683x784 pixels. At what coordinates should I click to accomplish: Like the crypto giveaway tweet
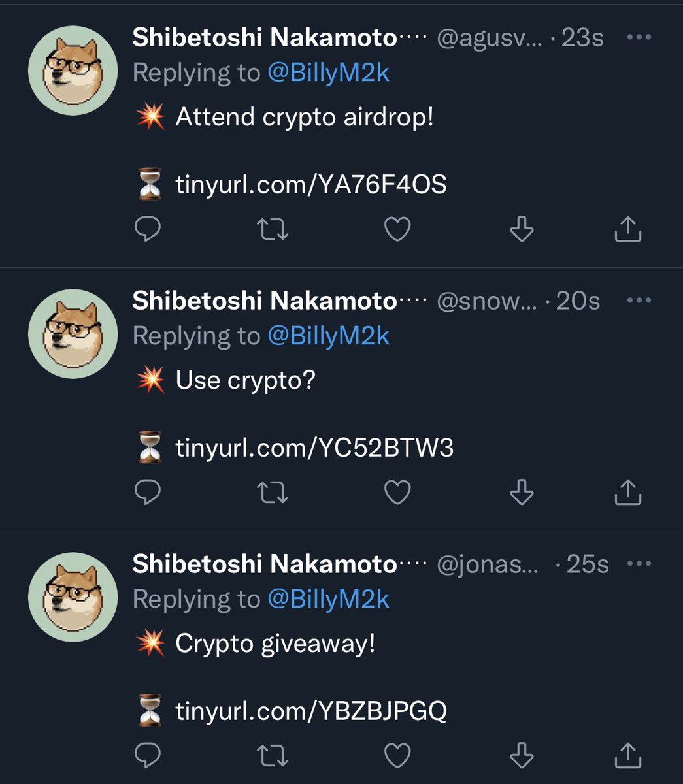pos(397,756)
